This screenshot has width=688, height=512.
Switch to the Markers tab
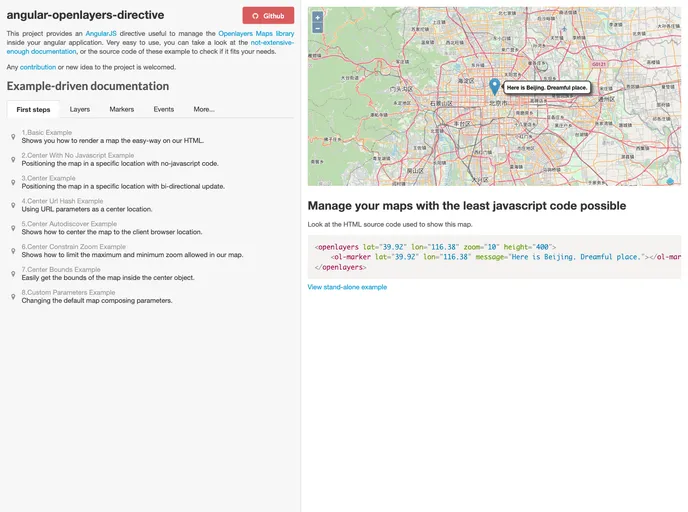[x=122, y=109]
